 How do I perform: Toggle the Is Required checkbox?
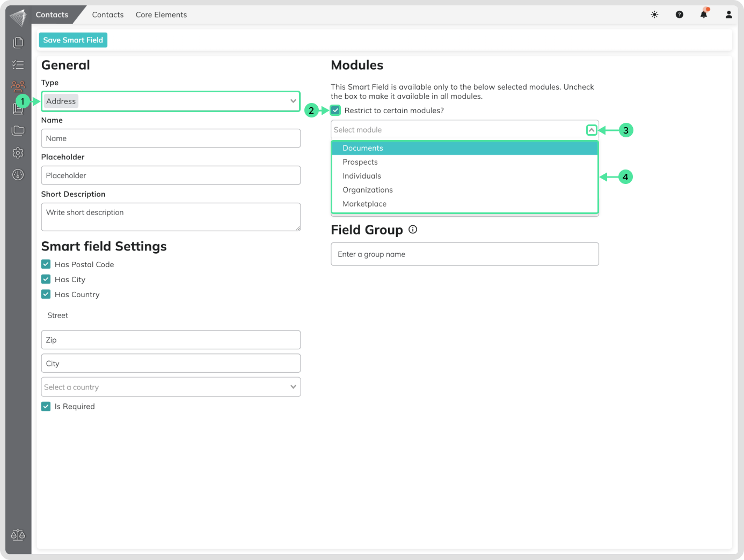tap(46, 407)
